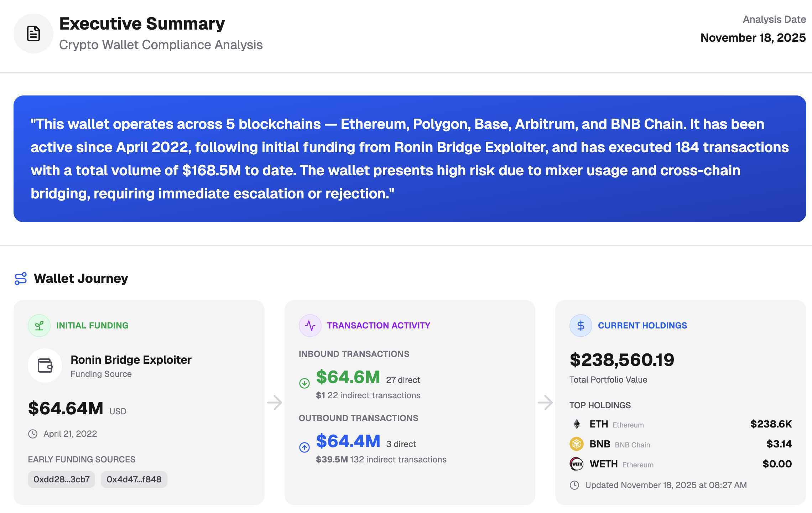The image size is (812, 513).
Task: Click the Ronin Bridge Exploiter wallet icon
Action: coord(45,366)
